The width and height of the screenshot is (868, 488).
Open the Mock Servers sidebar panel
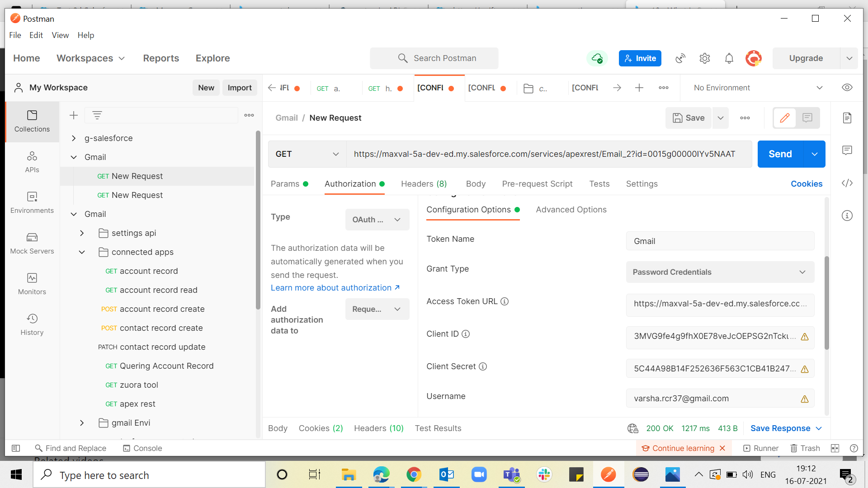pos(32,244)
